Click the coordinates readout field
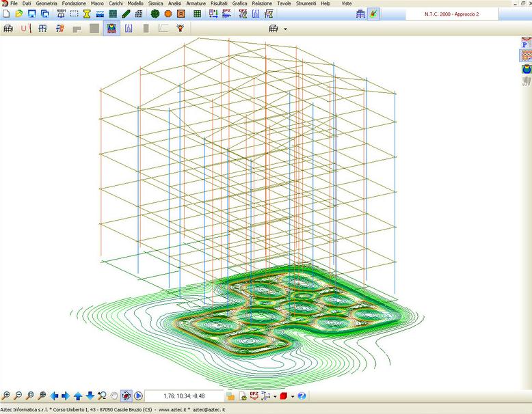Image resolution: width=532 pixels, height=414 pixels. click(x=183, y=396)
